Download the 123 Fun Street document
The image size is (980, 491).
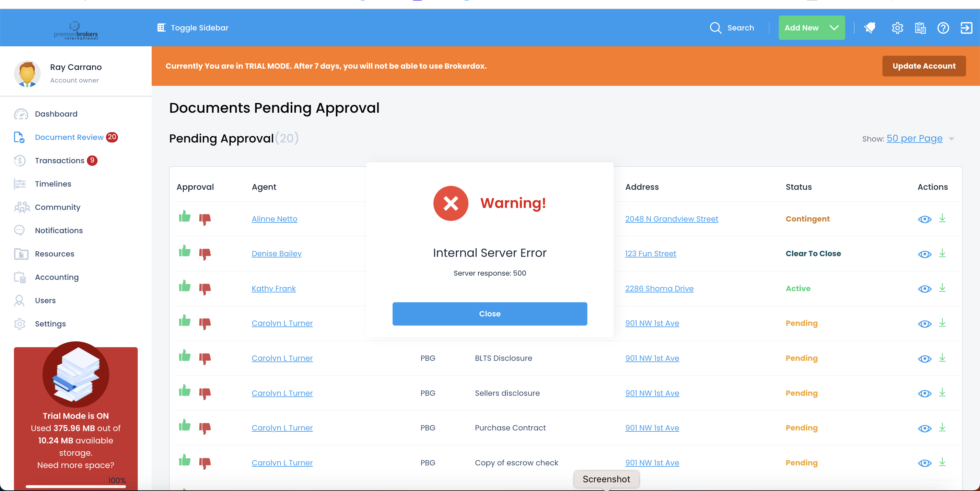point(942,253)
